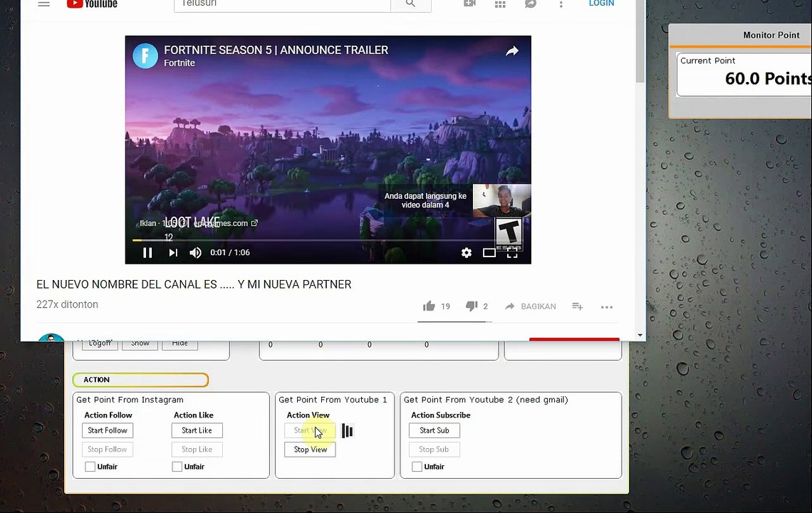The image size is (812, 513).
Task: Open the YouTube hamburger menu
Action: [44, 3]
